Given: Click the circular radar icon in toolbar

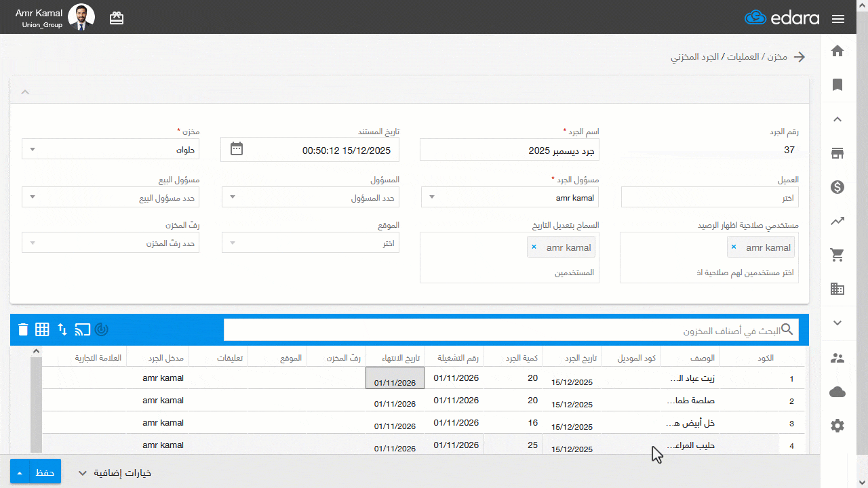Looking at the screenshot, I should [x=102, y=329].
